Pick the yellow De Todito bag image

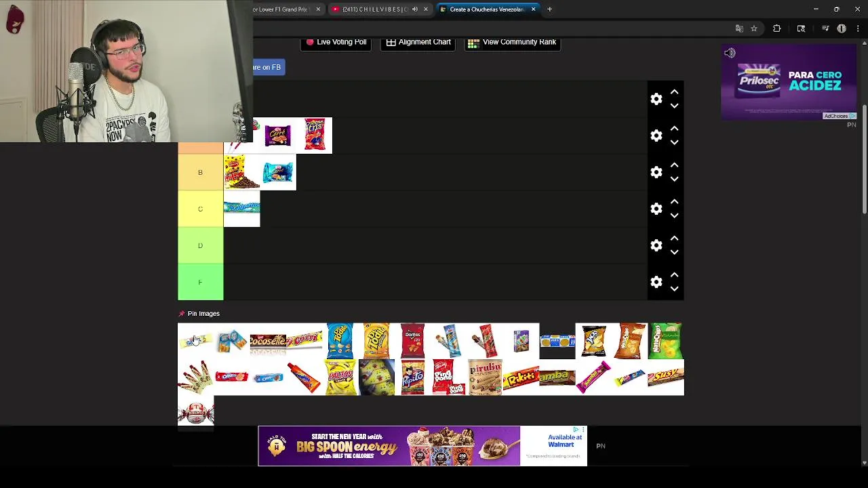point(376,341)
